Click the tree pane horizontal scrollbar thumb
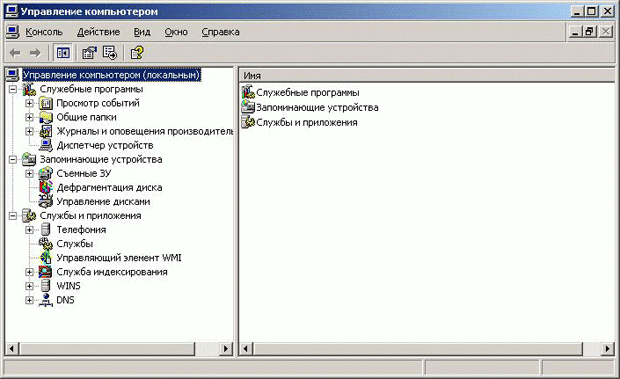 pyautogui.click(x=107, y=349)
